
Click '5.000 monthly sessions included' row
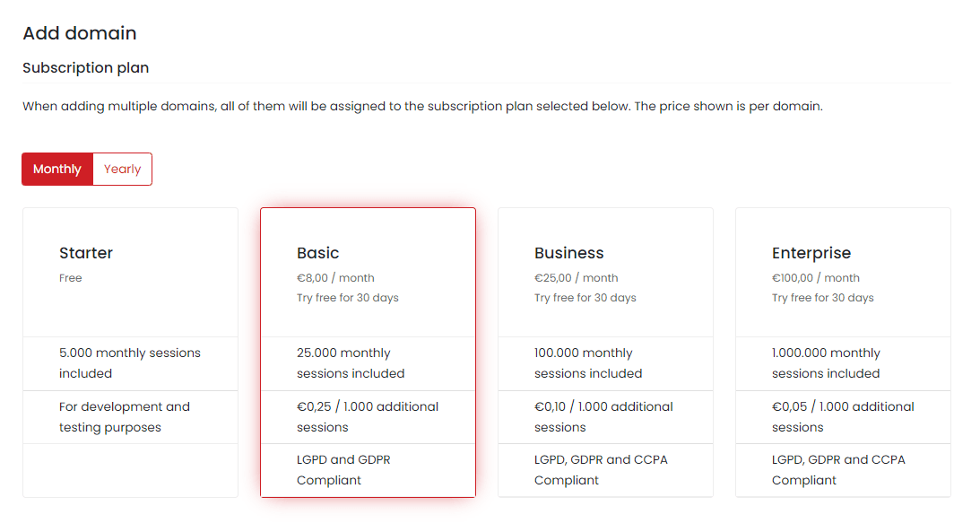[130, 363]
